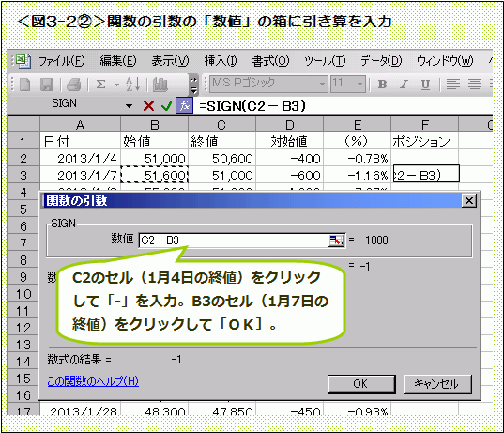Viewport: 504px width, 433px height.
Task: Click the Sort ascending A-Z icon
Action: [132, 85]
